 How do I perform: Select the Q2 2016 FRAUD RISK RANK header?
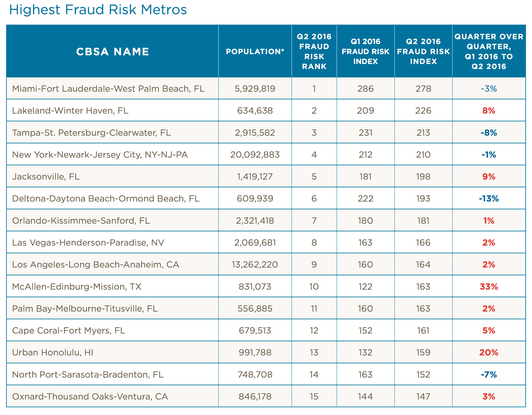point(314,51)
